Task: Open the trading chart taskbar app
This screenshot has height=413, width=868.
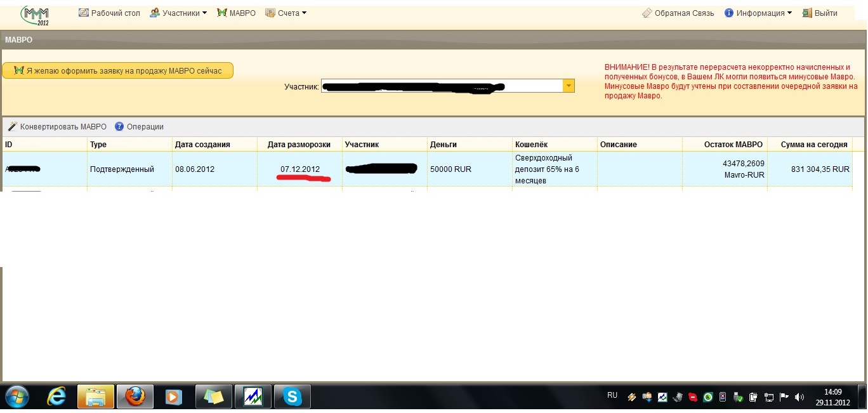Action: click(x=253, y=397)
